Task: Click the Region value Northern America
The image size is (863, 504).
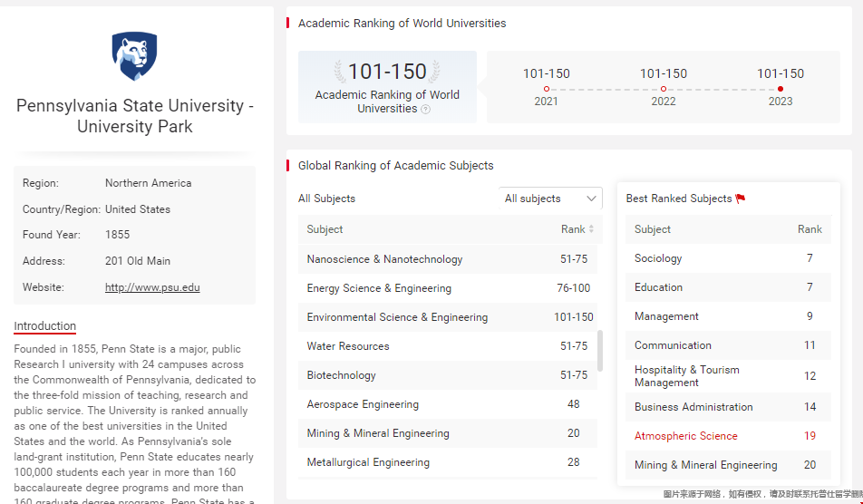Action: [149, 183]
